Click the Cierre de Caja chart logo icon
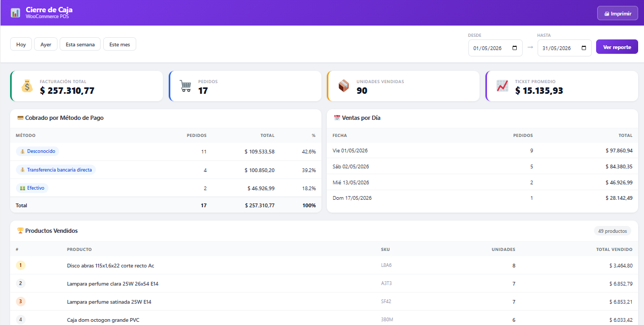Screen dimensions: 644x325 [x=15, y=12]
